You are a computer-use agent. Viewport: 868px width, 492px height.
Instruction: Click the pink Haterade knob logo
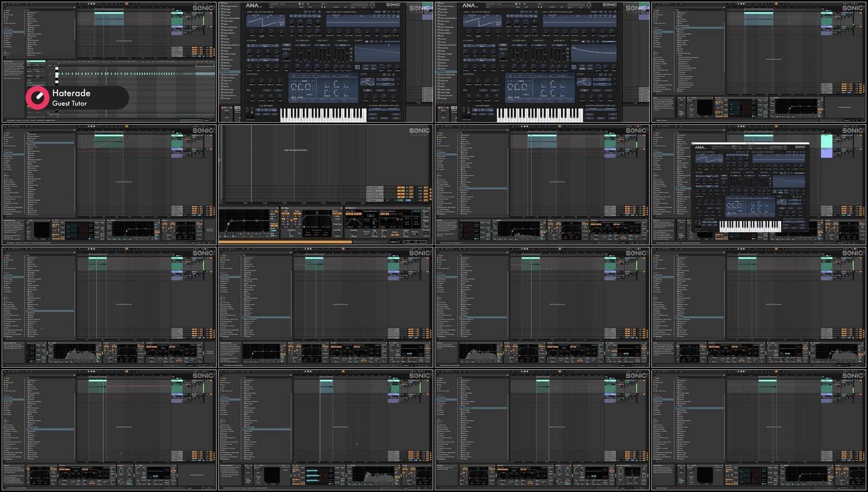tap(37, 98)
